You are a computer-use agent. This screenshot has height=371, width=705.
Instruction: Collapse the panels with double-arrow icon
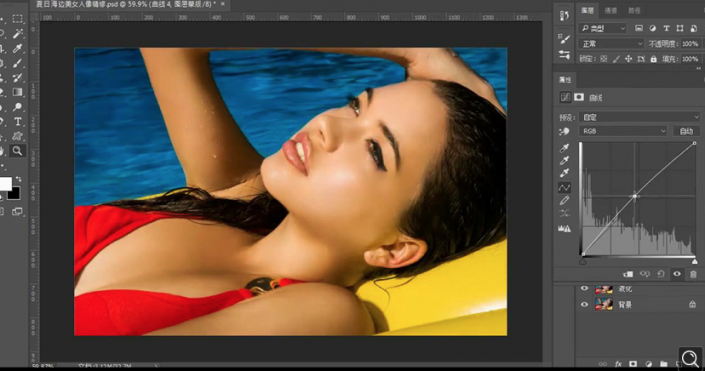coord(698,68)
